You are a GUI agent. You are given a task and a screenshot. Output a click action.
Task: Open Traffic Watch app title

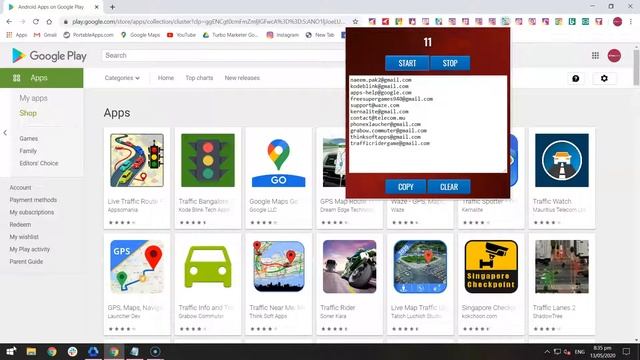552,201
